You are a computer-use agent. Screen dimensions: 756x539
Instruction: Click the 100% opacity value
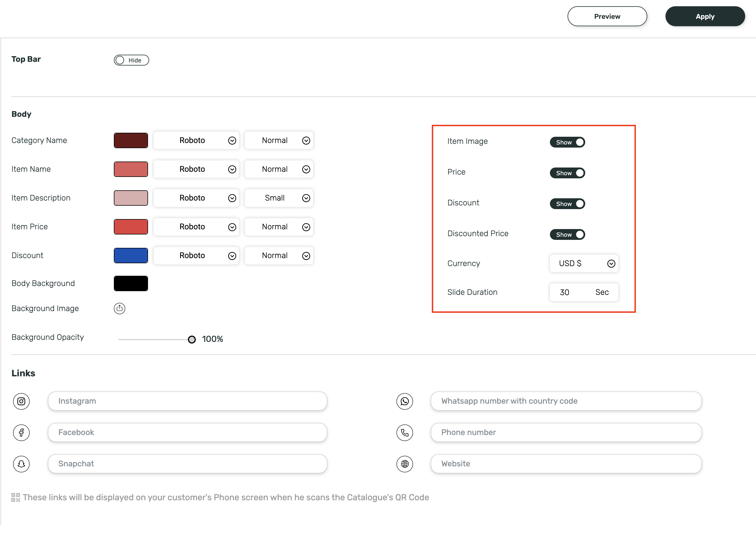pyautogui.click(x=213, y=339)
